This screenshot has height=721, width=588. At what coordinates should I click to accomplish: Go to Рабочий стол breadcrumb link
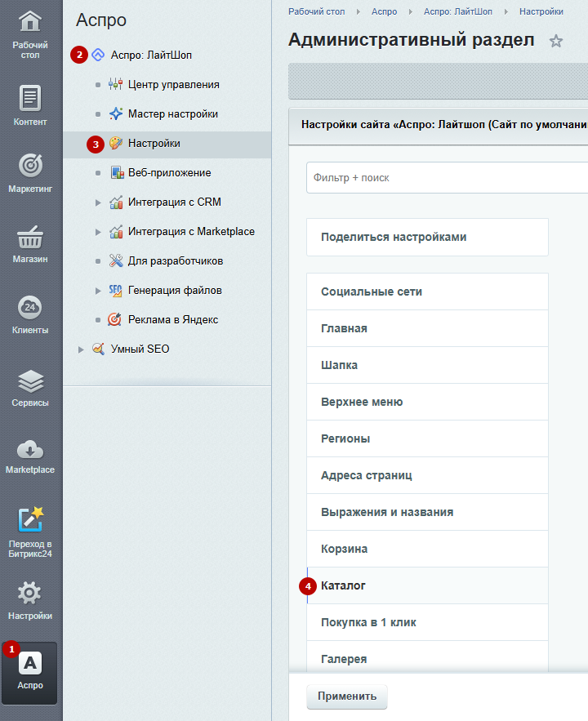[316, 12]
